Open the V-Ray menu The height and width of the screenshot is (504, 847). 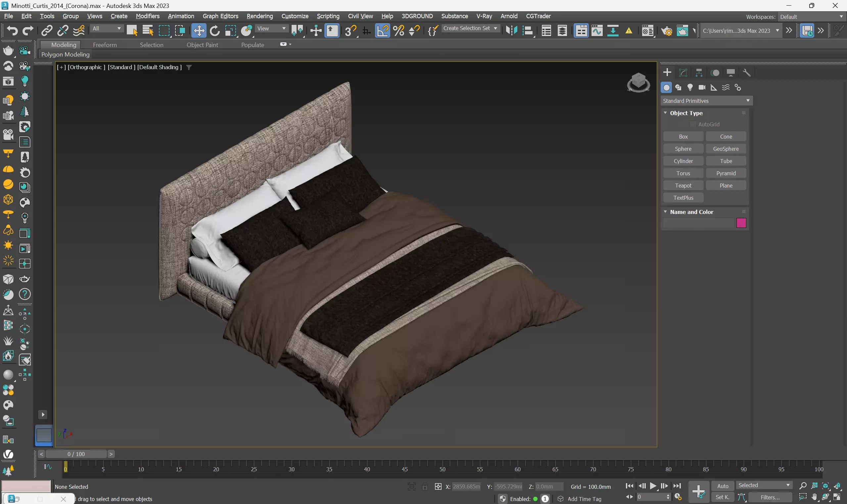(x=484, y=16)
